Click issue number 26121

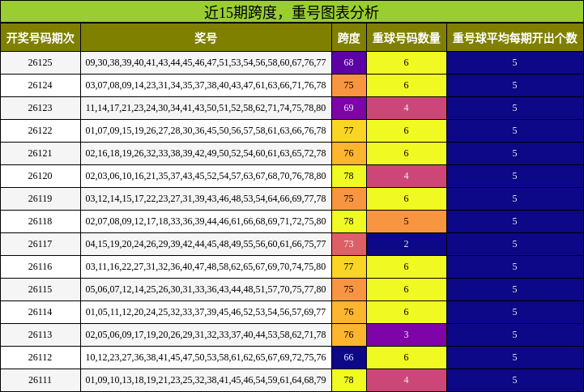(40, 153)
